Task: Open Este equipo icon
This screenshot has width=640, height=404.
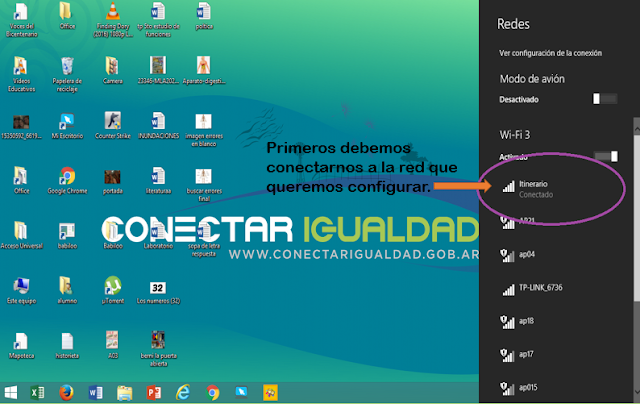Action: pyautogui.click(x=21, y=291)
